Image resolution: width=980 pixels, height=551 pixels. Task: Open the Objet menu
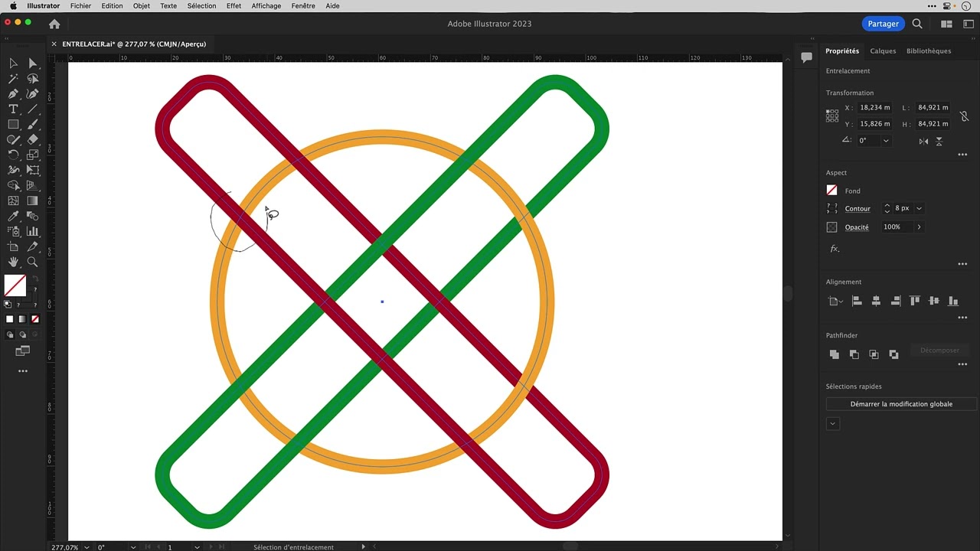pyautogui.click(x=142, y=5)
